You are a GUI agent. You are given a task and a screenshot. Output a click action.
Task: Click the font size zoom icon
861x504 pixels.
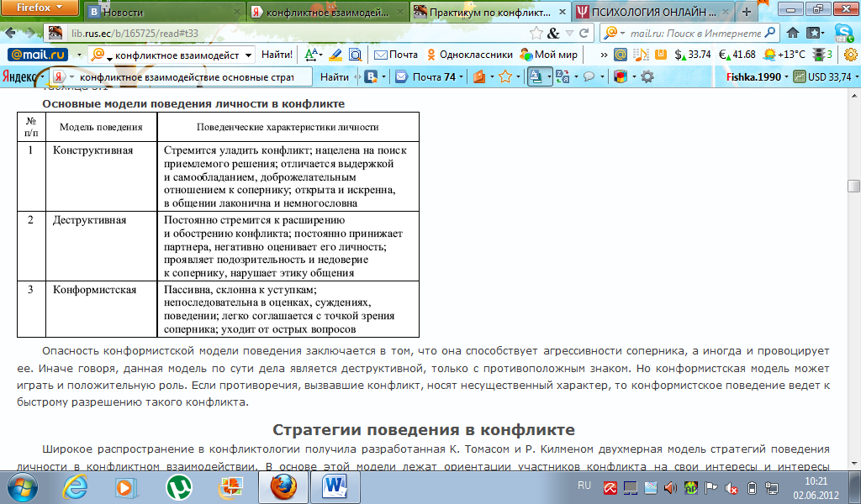(312, 55)
